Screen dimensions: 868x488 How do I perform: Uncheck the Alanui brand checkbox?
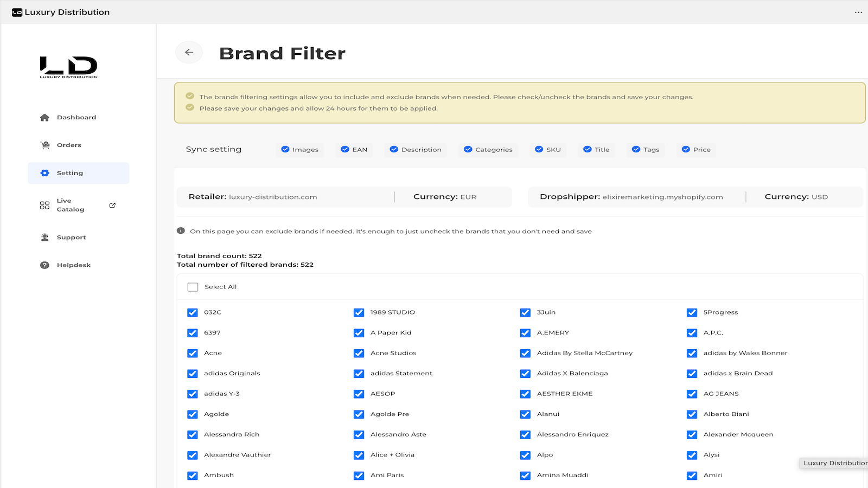coord(525,414)
